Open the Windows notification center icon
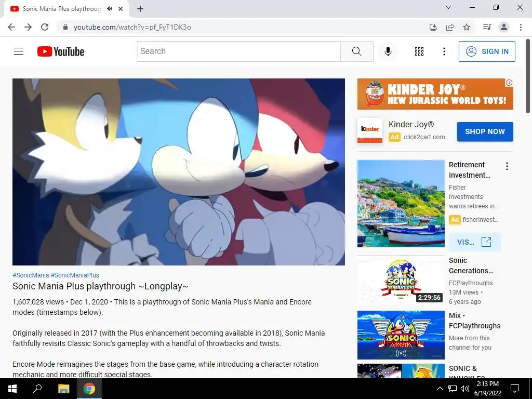 515,389
